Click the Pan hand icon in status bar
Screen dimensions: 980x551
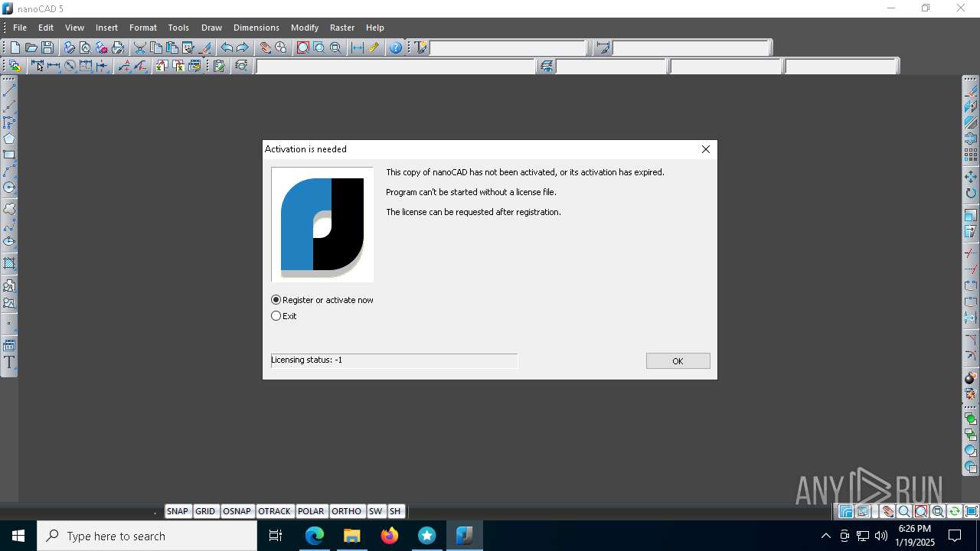887,511
